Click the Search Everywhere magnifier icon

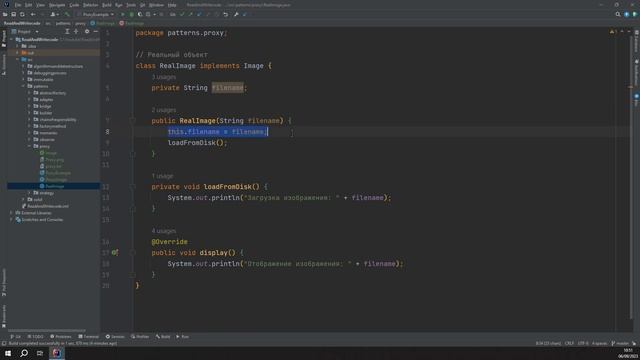618,14
